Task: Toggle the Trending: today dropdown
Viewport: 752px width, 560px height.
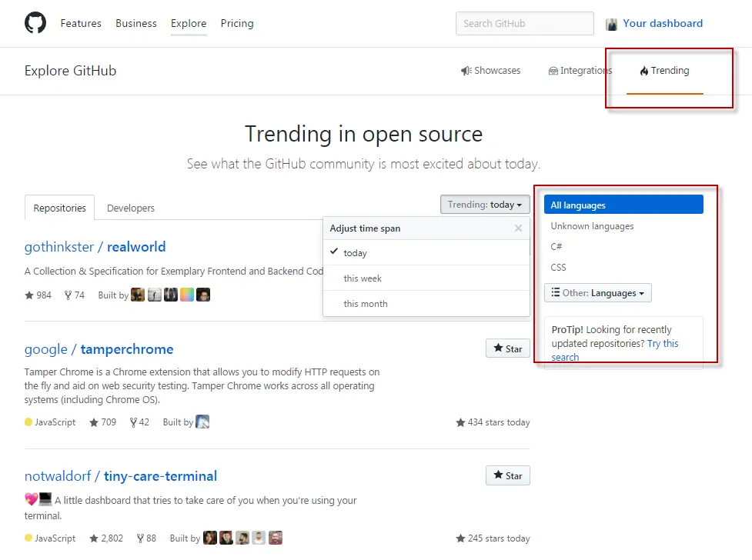Action: (485, 205)
